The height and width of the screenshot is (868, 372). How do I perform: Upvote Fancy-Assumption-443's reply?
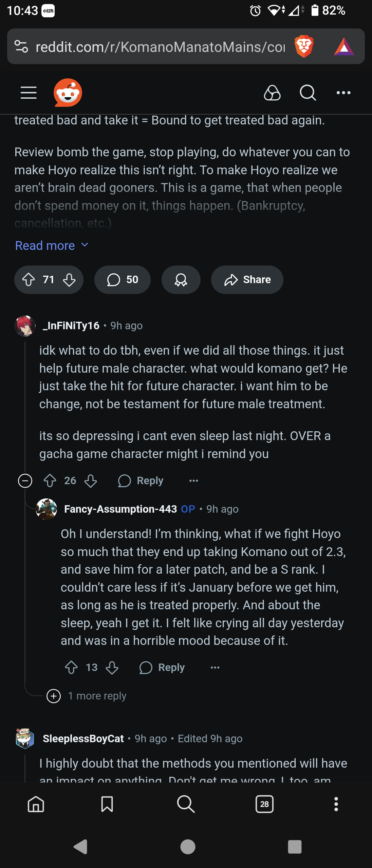point(71,668)
